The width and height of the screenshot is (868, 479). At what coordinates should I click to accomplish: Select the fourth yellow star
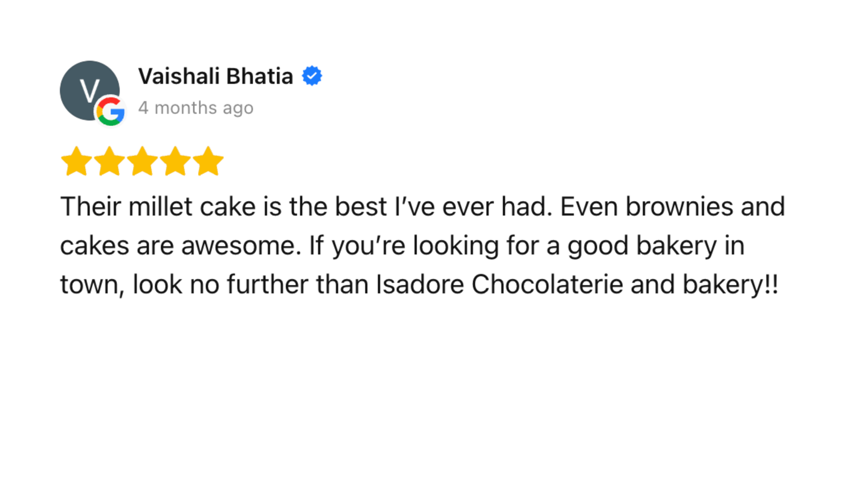(x=175, y=161)
